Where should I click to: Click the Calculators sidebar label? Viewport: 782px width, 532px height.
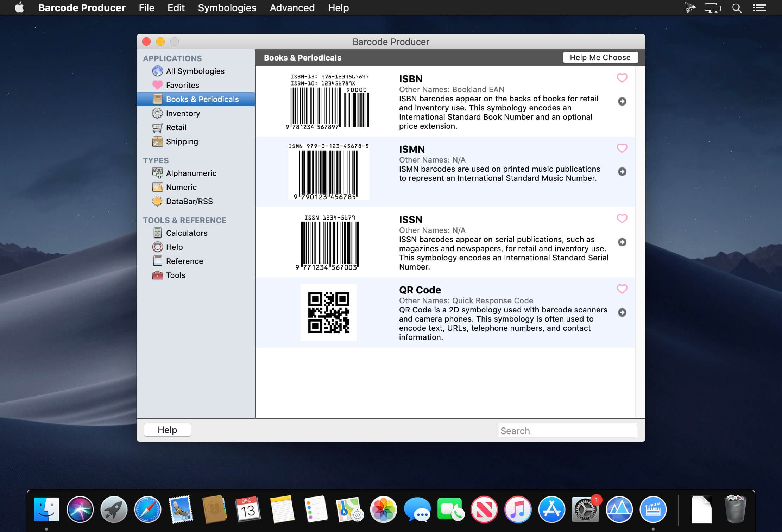point(187,233)
